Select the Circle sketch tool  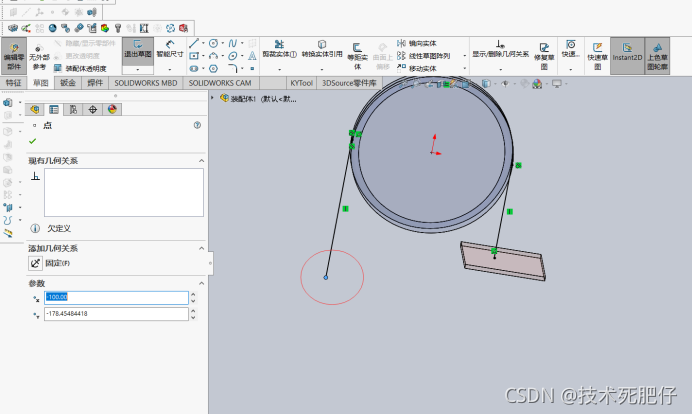(x=213, y=43)
